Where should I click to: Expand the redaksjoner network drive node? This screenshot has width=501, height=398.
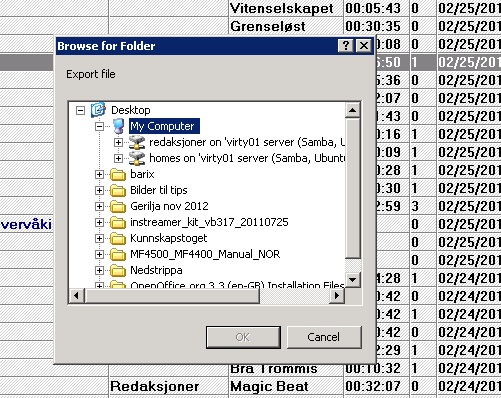click(x=118, y=142)
